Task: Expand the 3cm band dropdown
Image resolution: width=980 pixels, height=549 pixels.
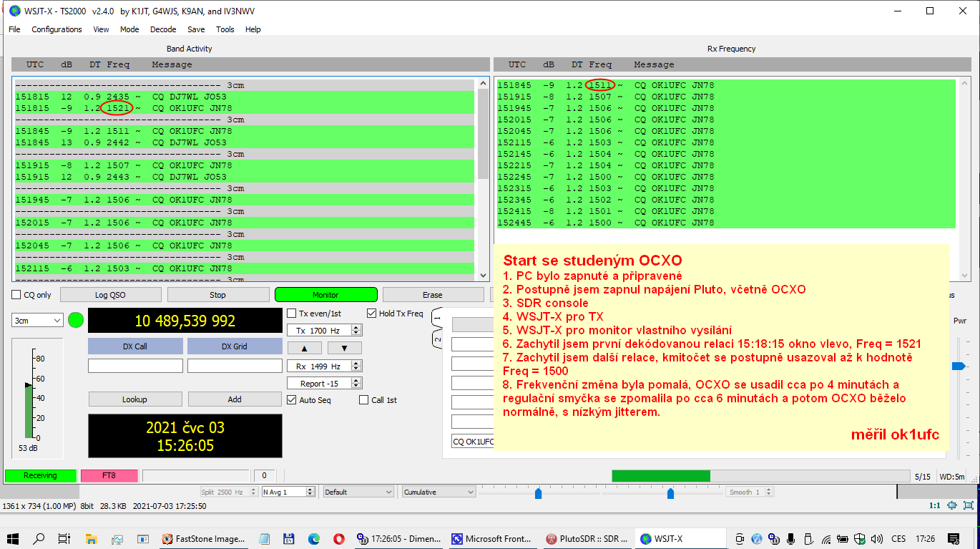Action: [x=37, y=321]
